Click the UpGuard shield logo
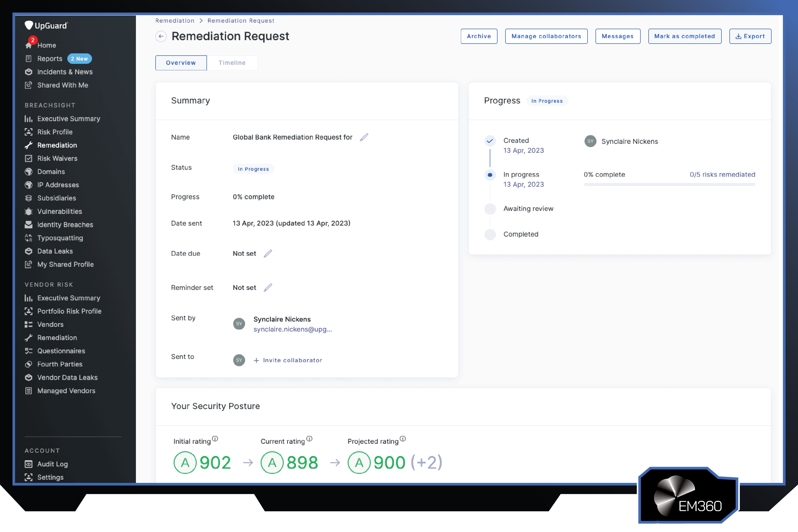The image size is (798, 532). click(x=29, y=25)
